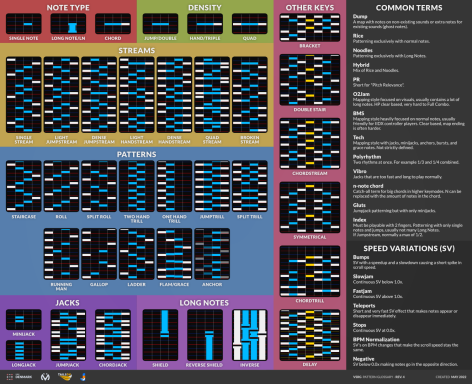Click the Polyrhythm term entry
472x384 pixels.
[406, 159]
